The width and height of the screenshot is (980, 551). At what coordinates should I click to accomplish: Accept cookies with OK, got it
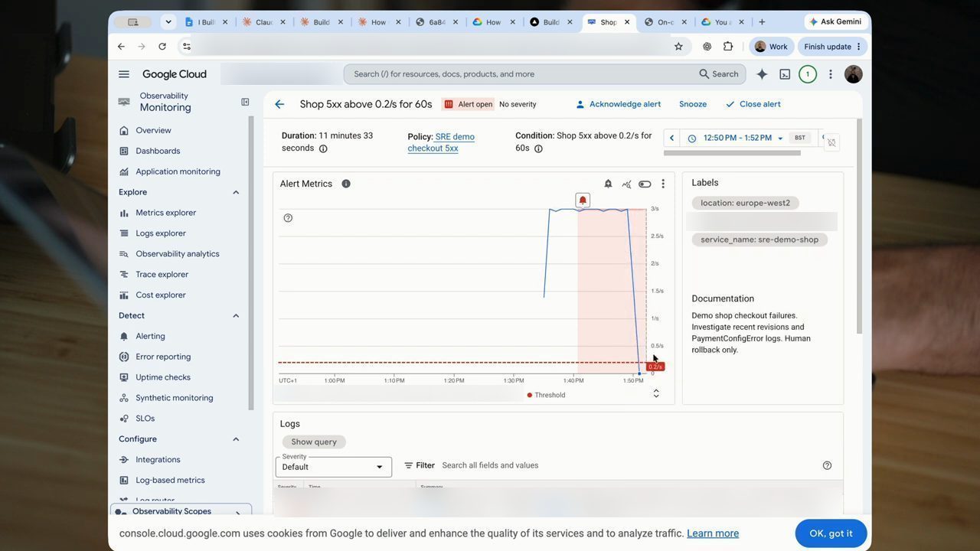coord(831,533)
